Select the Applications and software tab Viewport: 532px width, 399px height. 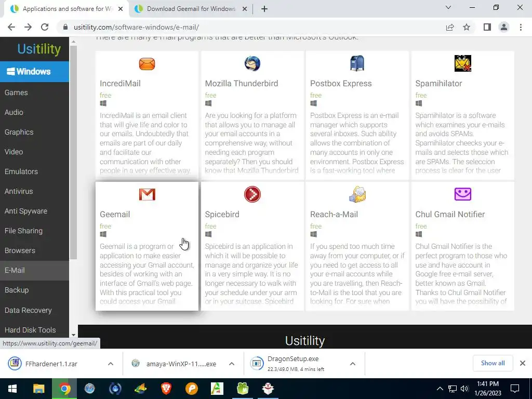point(66,9)
